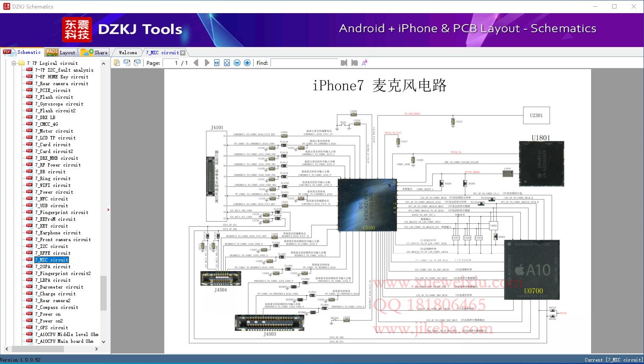This screenshot has height=364, width=644.
Task: Collapse the sidebar with the red splitter arrow
Action: click(x=108, y=209)
